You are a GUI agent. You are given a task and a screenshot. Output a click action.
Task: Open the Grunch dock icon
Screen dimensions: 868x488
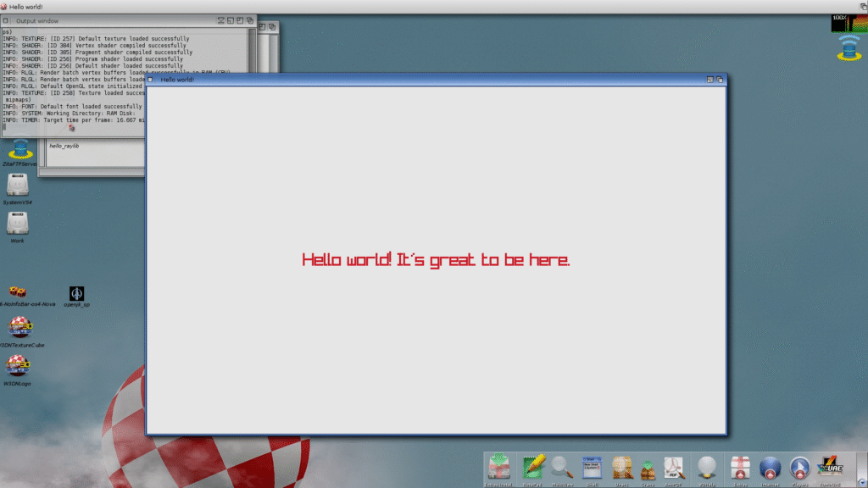tap(648, 470)
